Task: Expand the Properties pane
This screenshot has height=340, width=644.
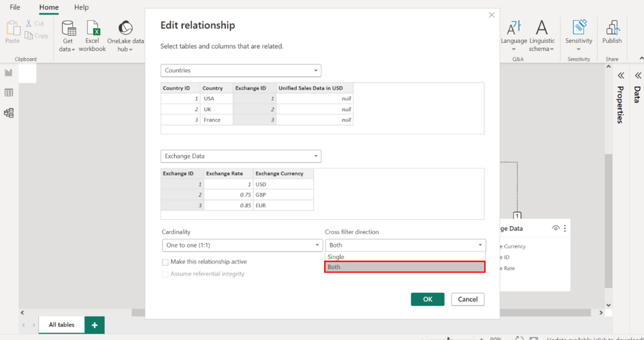Action: [621, 75]
